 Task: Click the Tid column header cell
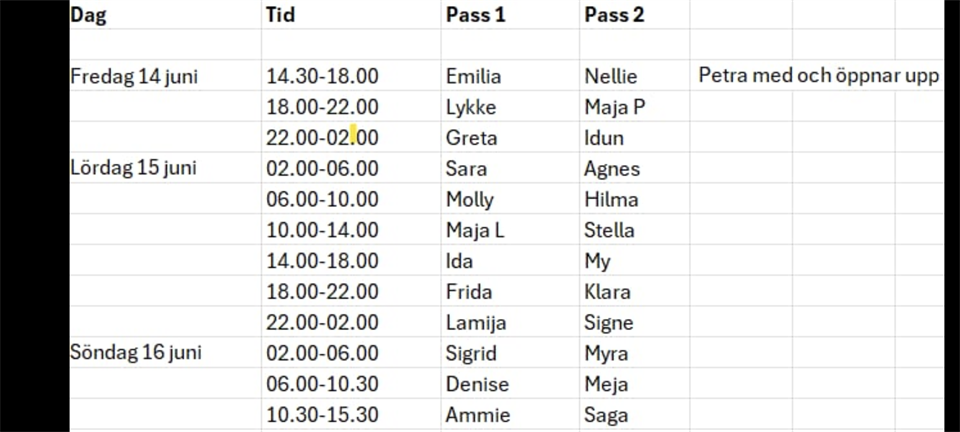tap(281, 16)
